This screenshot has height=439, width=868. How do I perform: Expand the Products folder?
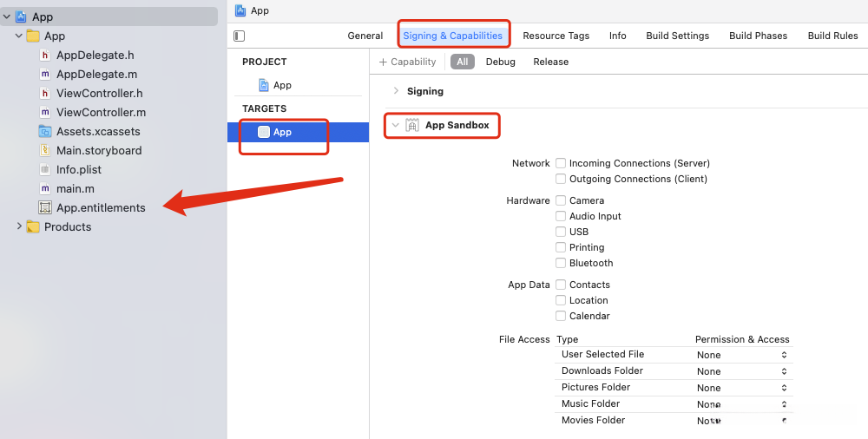[19, 227]
